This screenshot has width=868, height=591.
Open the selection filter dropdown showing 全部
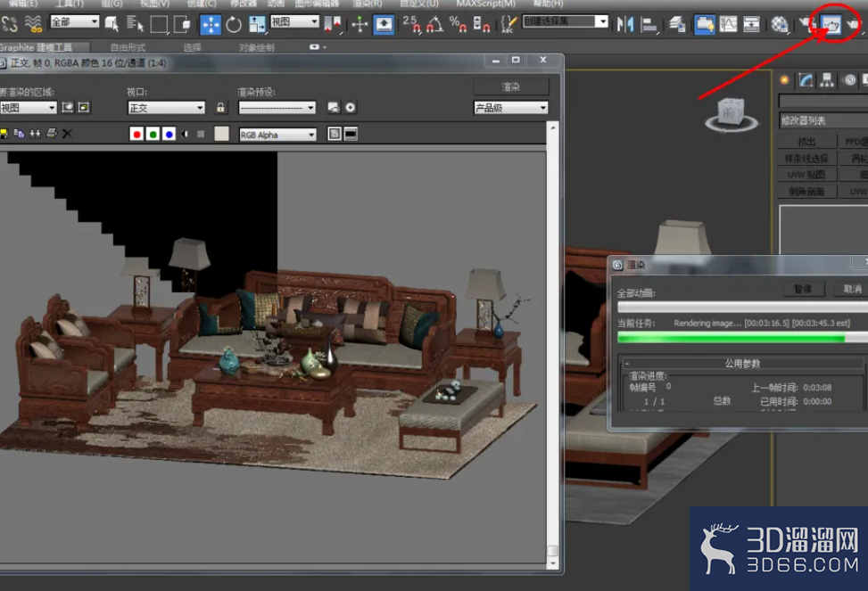click(74, 21)
